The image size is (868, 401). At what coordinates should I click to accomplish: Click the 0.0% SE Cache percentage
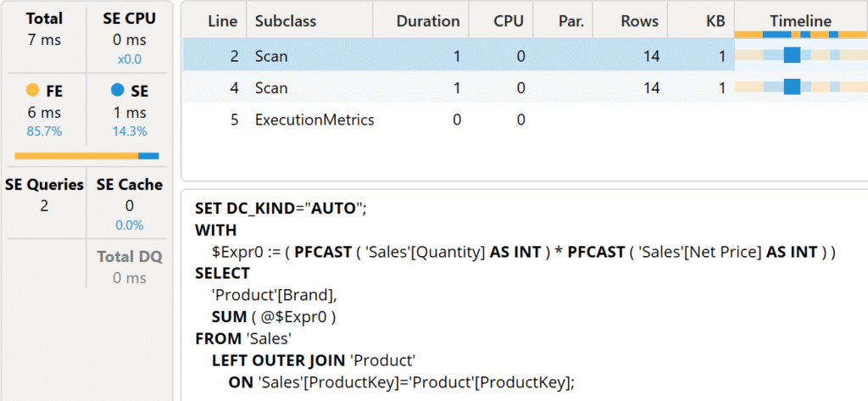(129, 226)
